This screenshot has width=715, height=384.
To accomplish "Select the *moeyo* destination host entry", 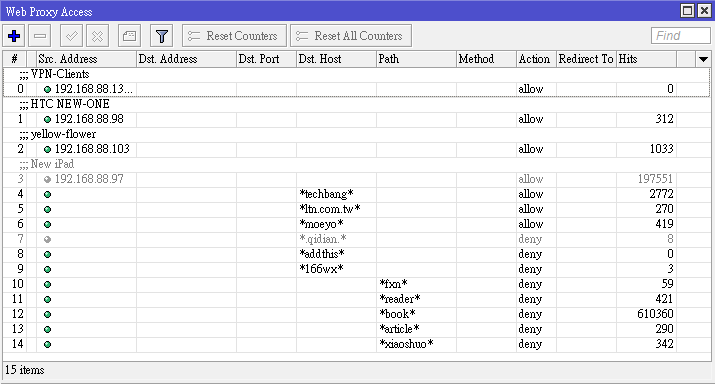I will [x=321, y=224].
